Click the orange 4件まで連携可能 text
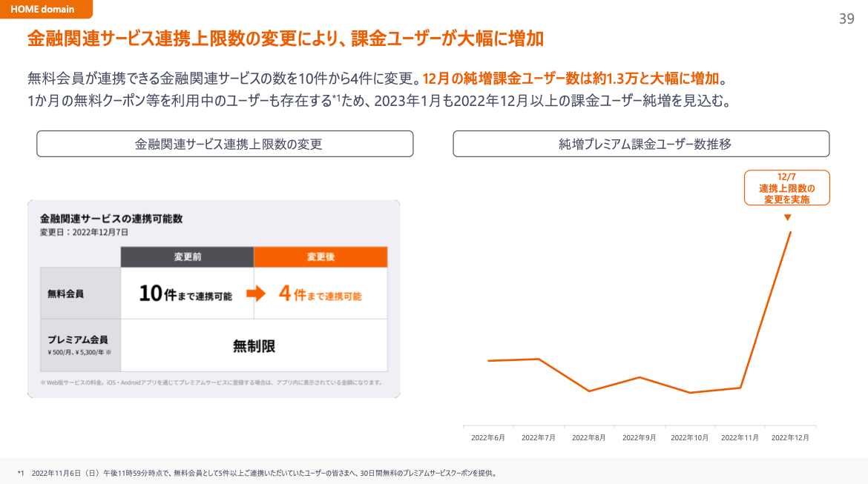This screenshot has height=484, width=868. click(320, 294)
